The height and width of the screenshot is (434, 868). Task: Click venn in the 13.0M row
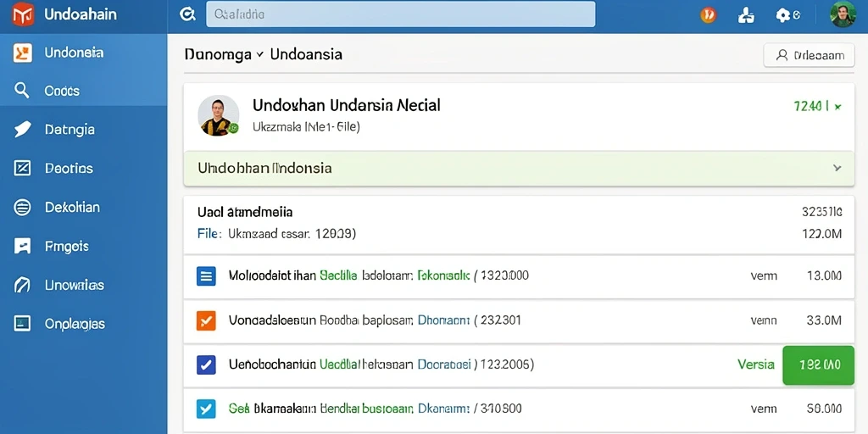[764, 275]
